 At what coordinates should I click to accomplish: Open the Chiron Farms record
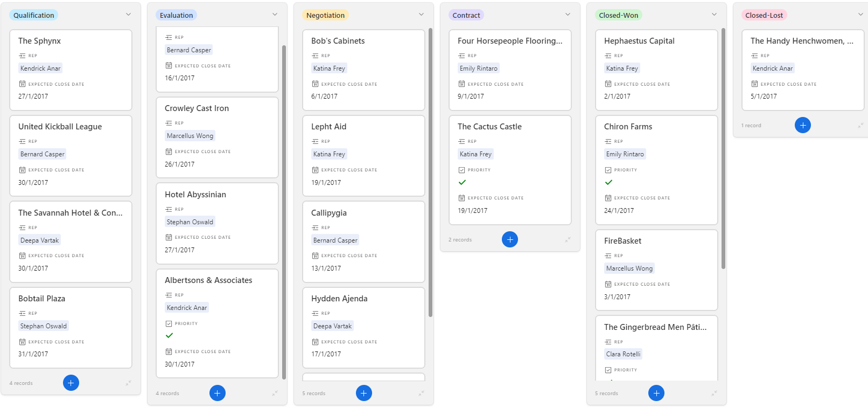click(656, 170)
